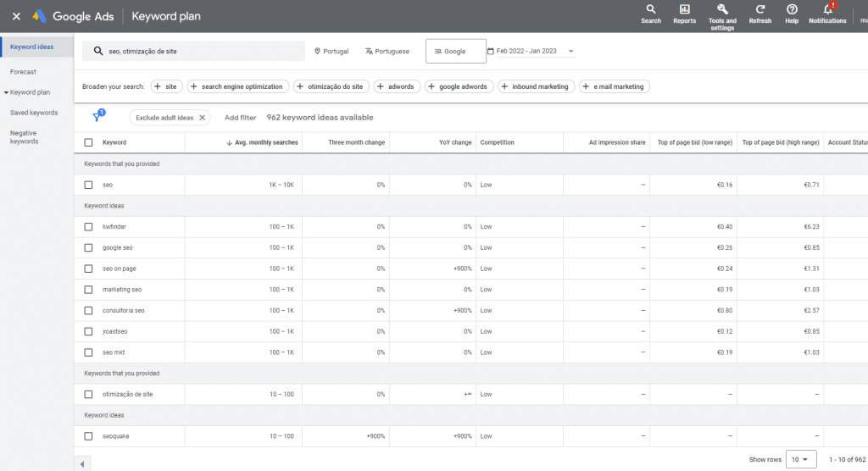Check the box for 'seoquake'
The height and width of the screenshot is (471, 868).
88,436
